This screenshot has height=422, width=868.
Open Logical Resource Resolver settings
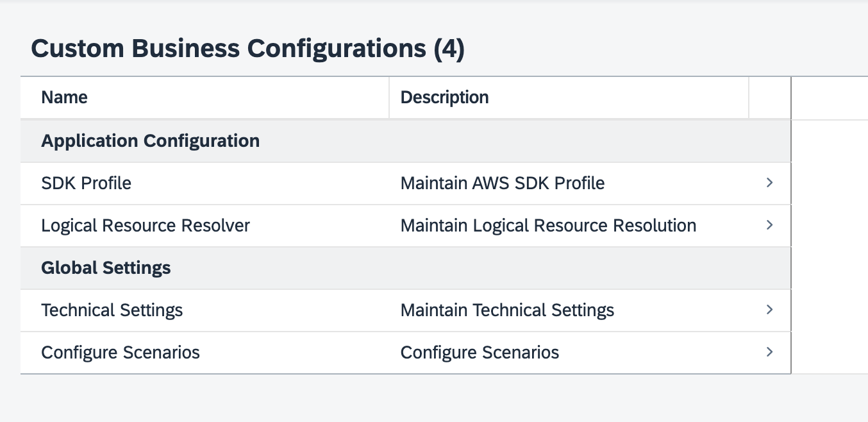tap(146, 225)
